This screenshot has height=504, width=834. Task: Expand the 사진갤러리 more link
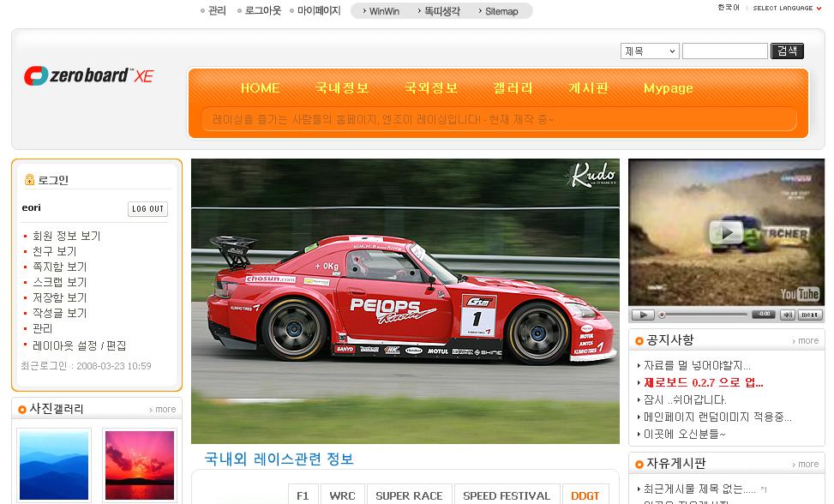(163, 410)
